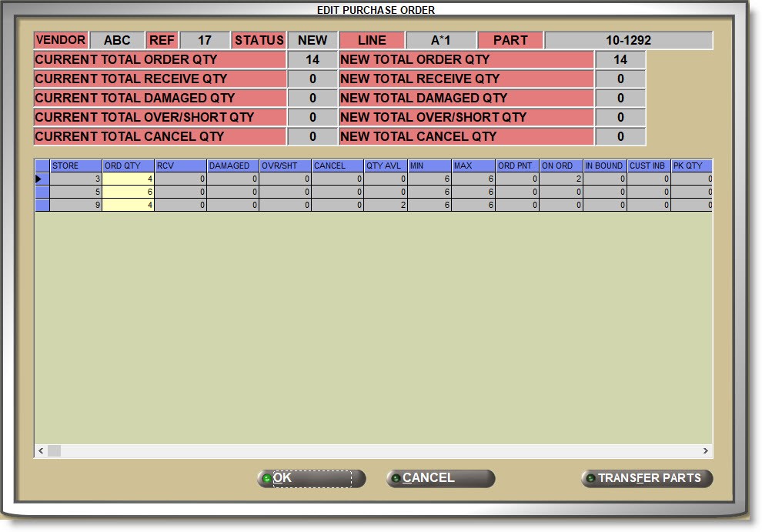
Task: Select the row marker for store 5
Action: point(42,192)
